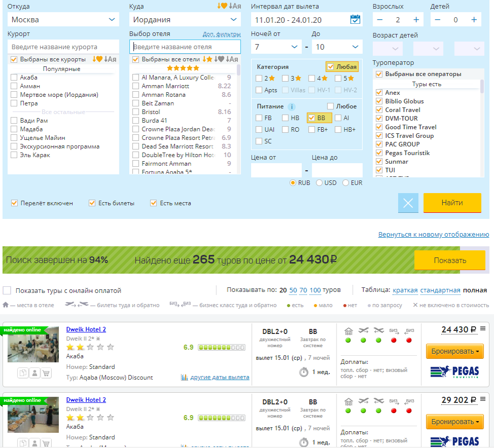Increase number of adults with plus
494x448 pixels.
click(416, 20)
